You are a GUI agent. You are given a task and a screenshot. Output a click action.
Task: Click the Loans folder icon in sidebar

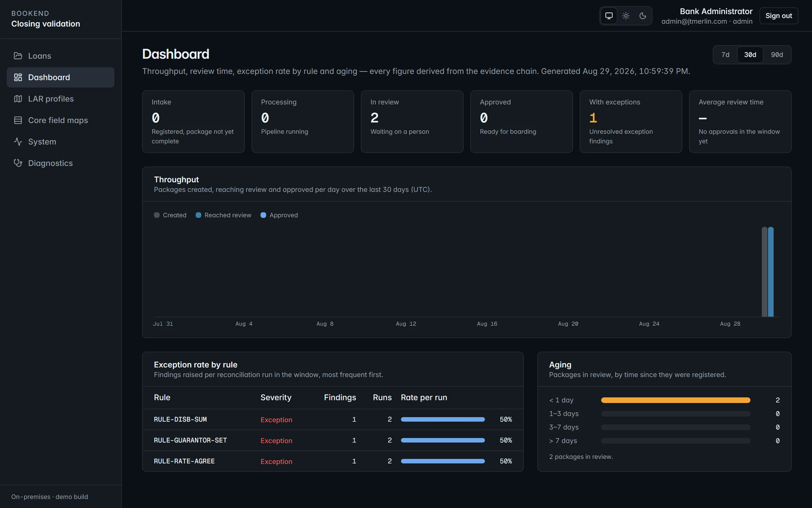tap(18, 56)
